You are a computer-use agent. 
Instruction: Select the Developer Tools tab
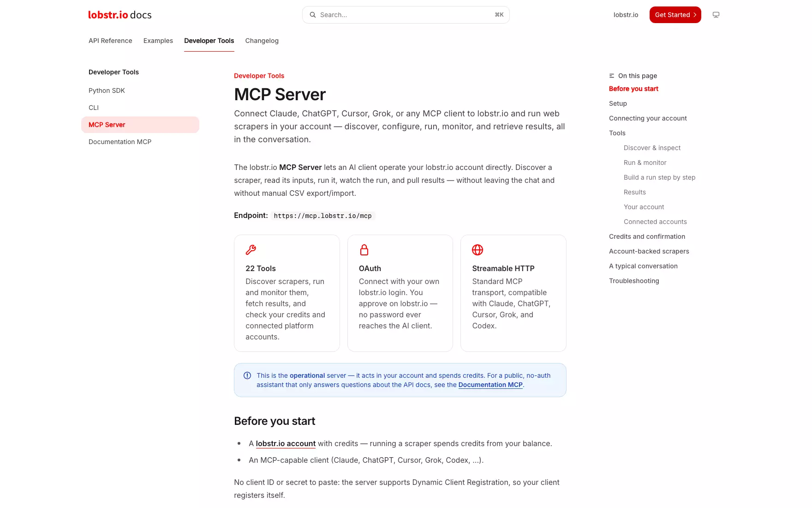(x=209, y=41)
